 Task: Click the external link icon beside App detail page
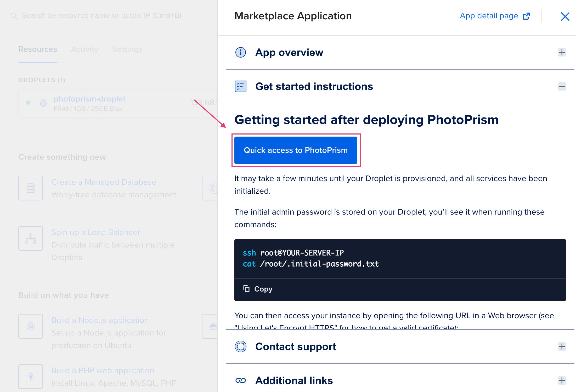click(526, 16)
